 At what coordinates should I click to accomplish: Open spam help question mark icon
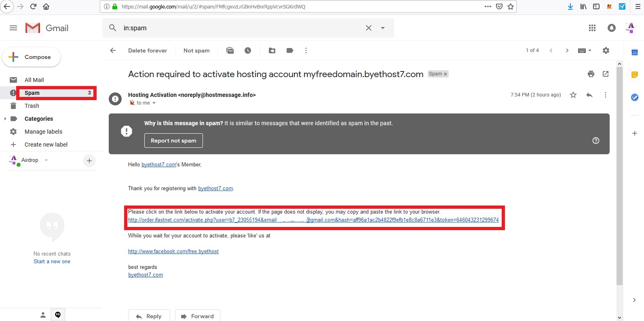click(596, 141)
